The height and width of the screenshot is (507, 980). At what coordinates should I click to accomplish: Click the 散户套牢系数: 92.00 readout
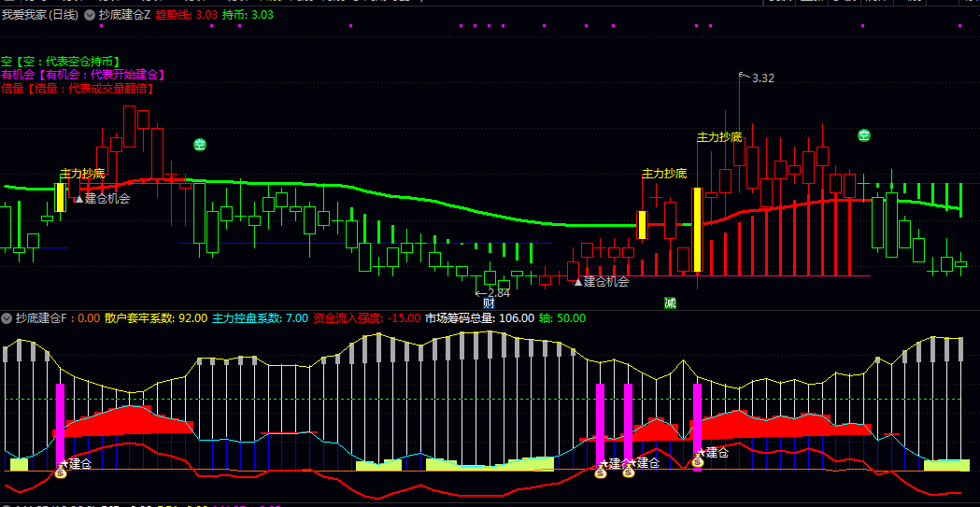pyautogui.click(x=156, y=318)
